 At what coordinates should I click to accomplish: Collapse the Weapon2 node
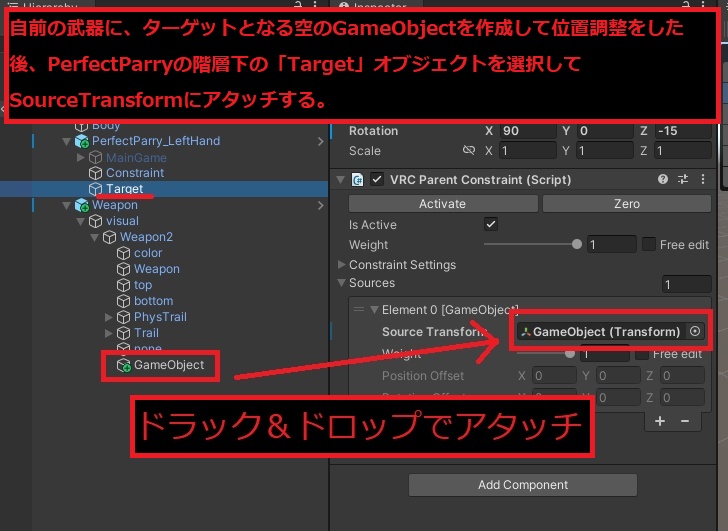click(94, 237)
